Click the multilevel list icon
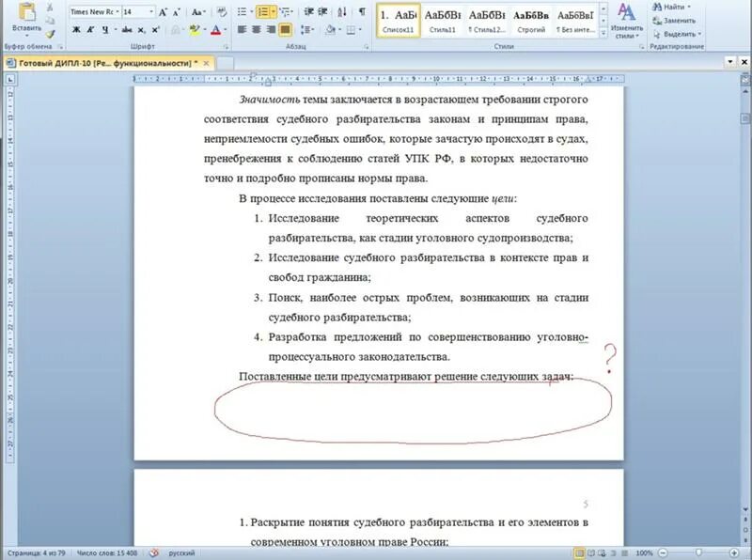 286,12
